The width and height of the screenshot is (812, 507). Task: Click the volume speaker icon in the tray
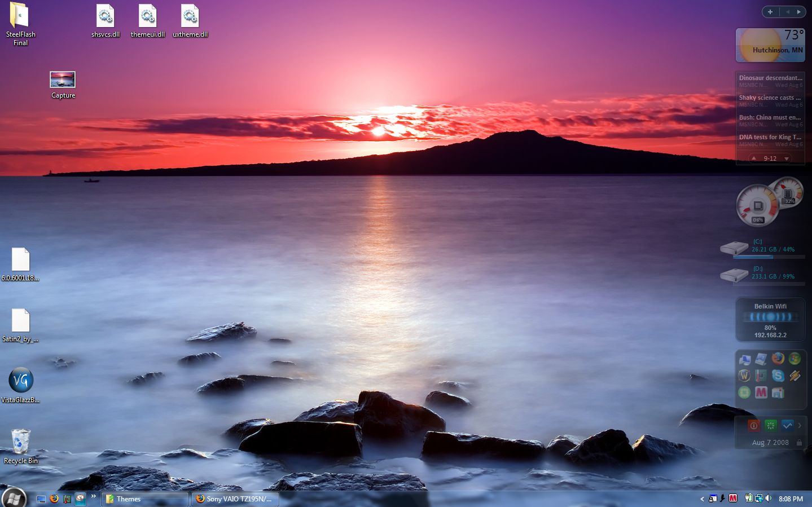pos(768,499)
